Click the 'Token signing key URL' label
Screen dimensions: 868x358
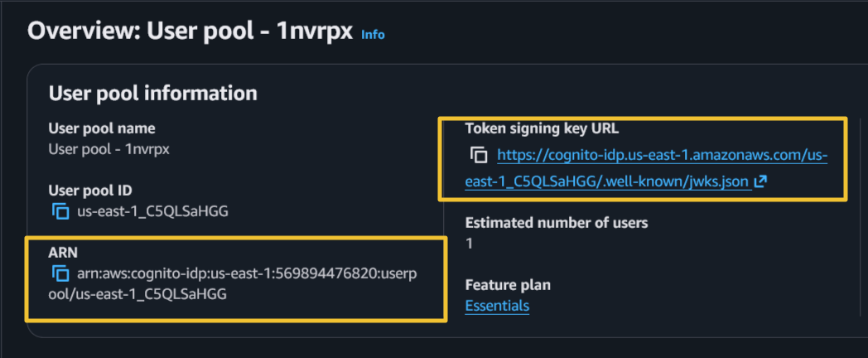pyautogui.click(x=542, y=128)
